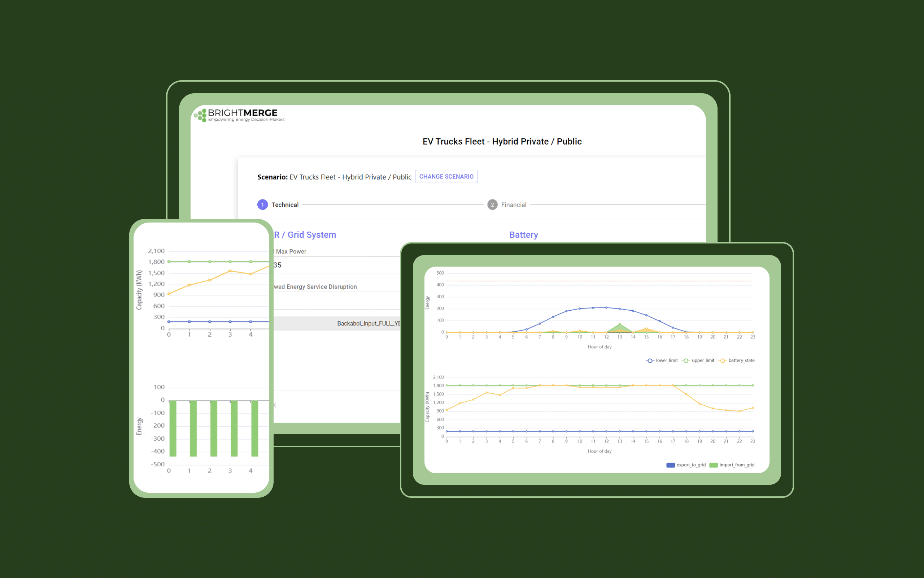Toggle the import_from_grid legend entry
This screenshot has height=578, width=924.
pyautogui.click(x=732, y=465)
